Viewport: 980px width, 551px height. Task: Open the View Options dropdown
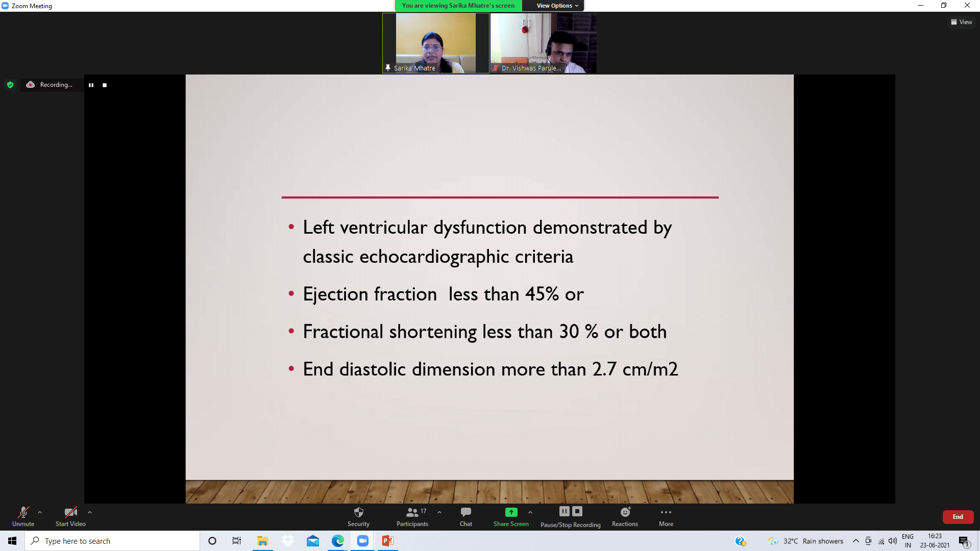[x=557, y=6]
